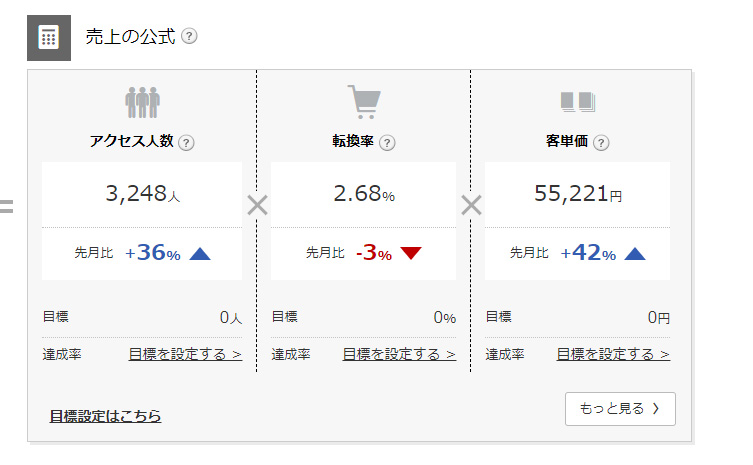Open help icon next to 売上の公式 title
This screenshot has width=753, height=465.
[189, 36]
